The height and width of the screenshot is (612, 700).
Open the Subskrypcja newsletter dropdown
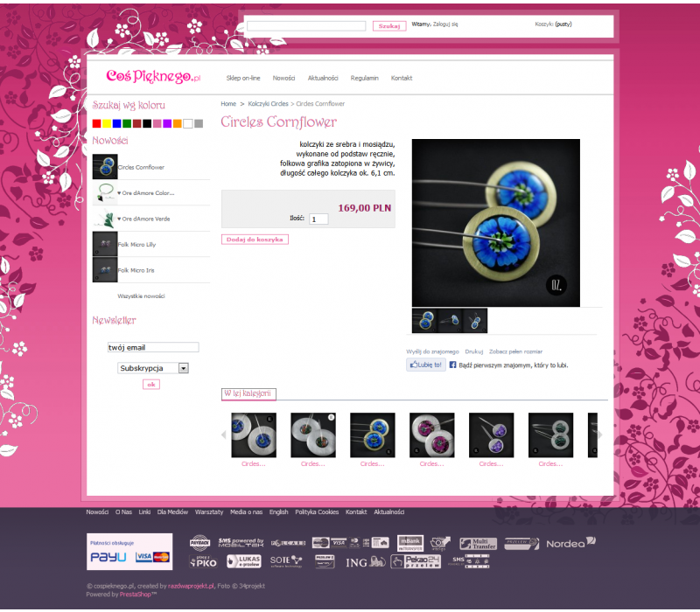click(153, 368)
